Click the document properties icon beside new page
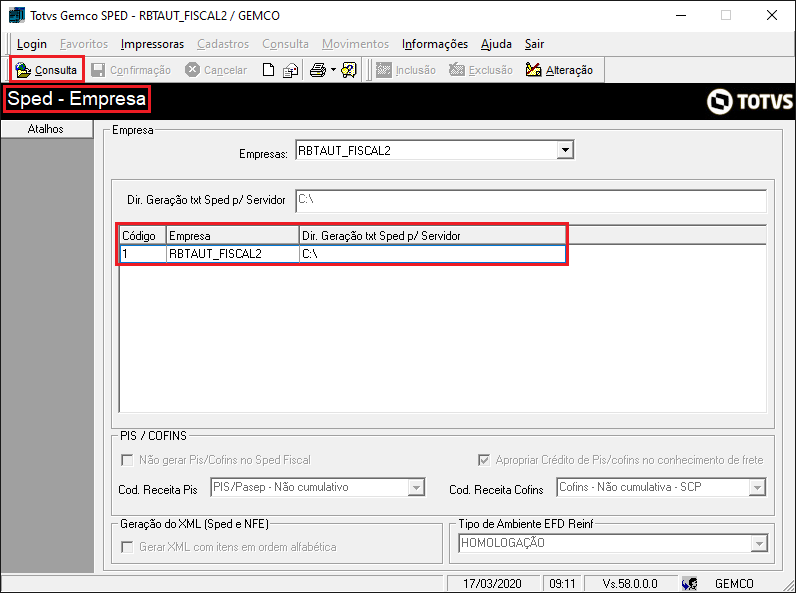796x593 pixels. point(290,70)
